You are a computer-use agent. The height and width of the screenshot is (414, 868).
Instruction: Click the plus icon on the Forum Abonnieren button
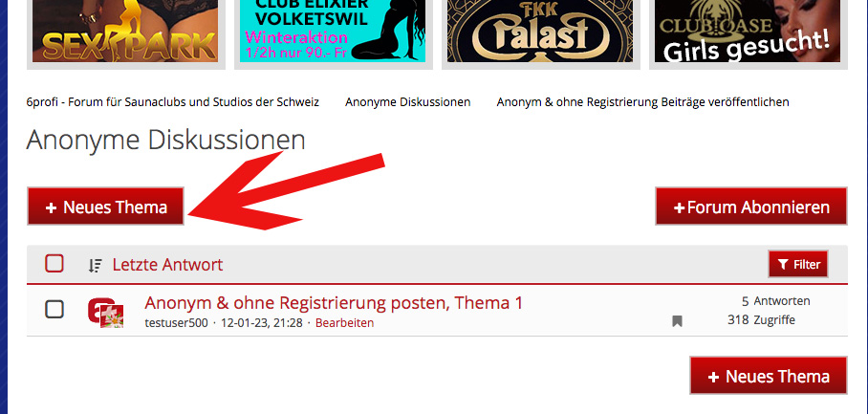[680, 208]
